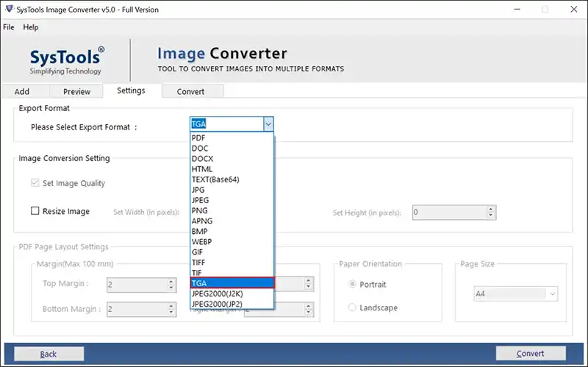Screen dimensions: 588x367
Task: Open the Help menu
Action: point(31,27)
